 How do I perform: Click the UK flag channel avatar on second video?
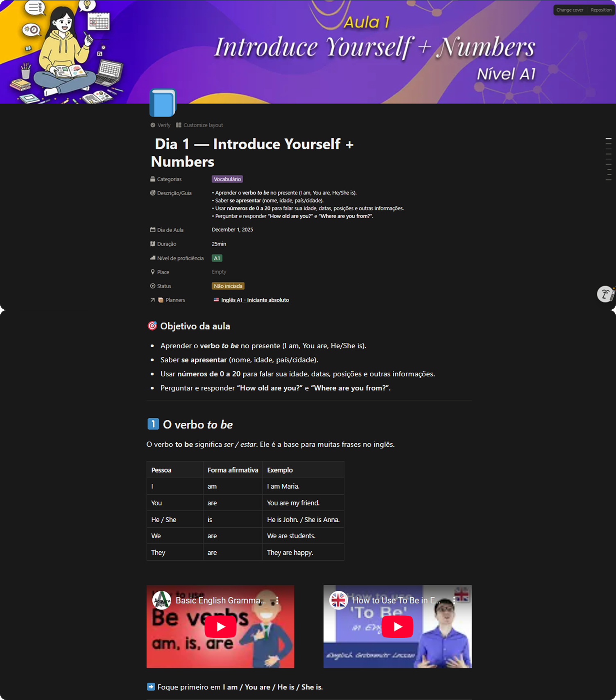338,600
